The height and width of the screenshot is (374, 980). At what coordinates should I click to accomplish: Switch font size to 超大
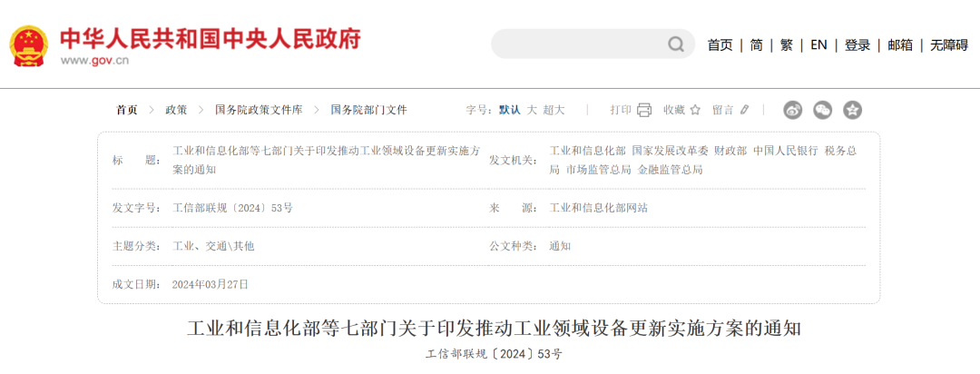tap(554, 110)
